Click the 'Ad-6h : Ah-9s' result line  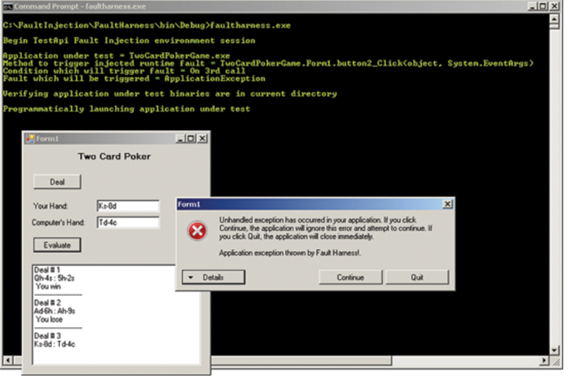coord(55,311)
